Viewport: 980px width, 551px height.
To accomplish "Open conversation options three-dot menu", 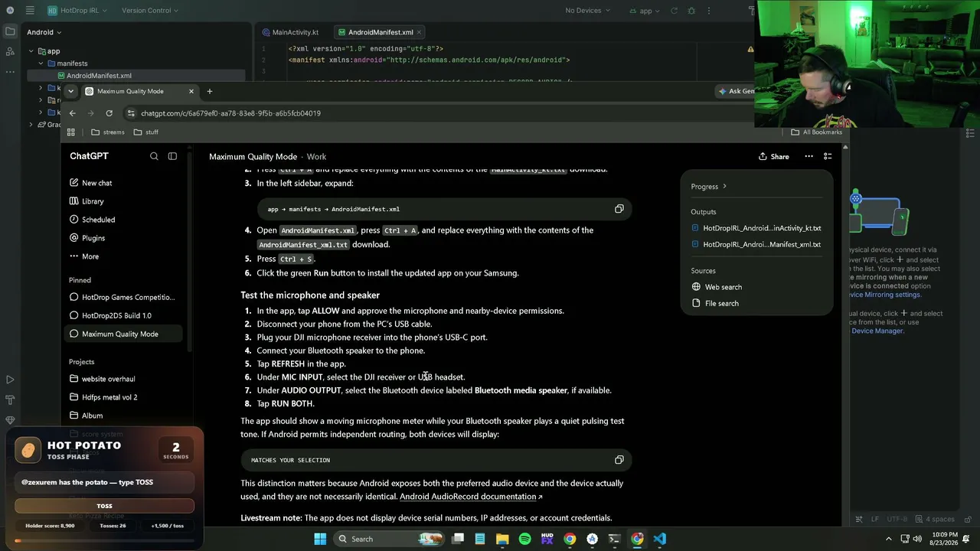I will click(x=808, y=156).
